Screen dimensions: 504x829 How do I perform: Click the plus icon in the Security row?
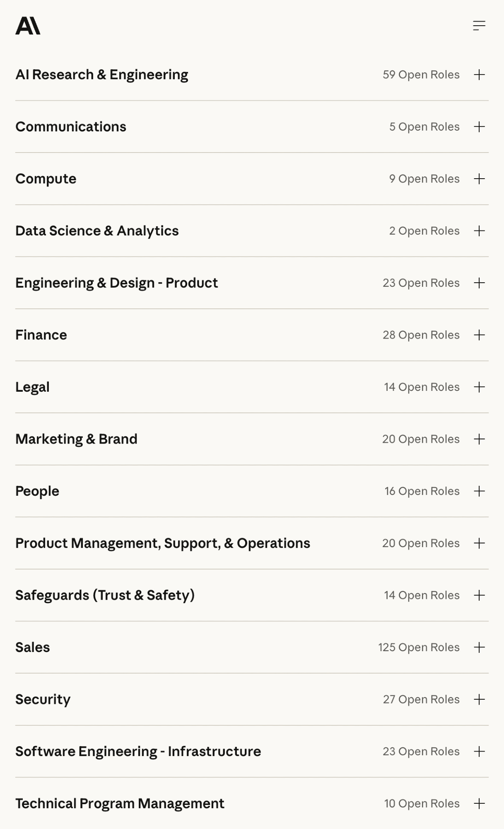click(479, 700)
